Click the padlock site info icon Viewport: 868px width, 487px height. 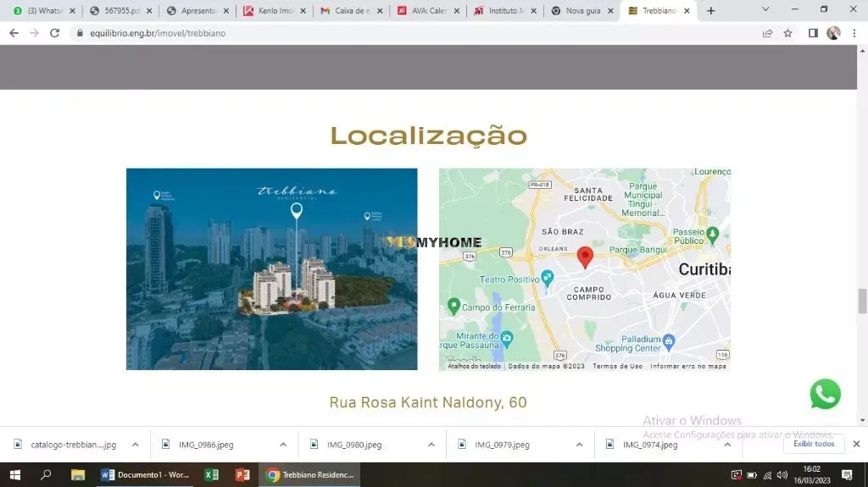click(80, 33)
